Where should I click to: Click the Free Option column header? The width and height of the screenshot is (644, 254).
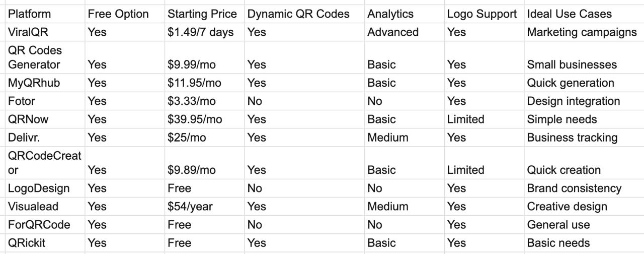pos(118,14)
